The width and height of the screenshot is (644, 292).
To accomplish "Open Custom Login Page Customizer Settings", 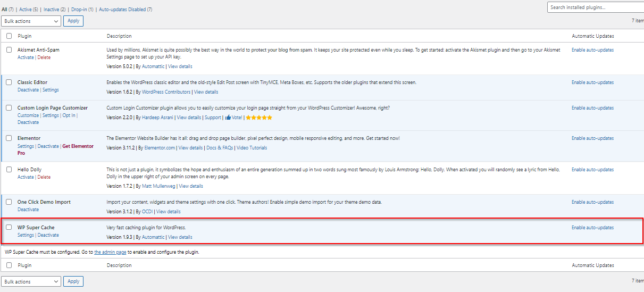I will click(51, 115).
